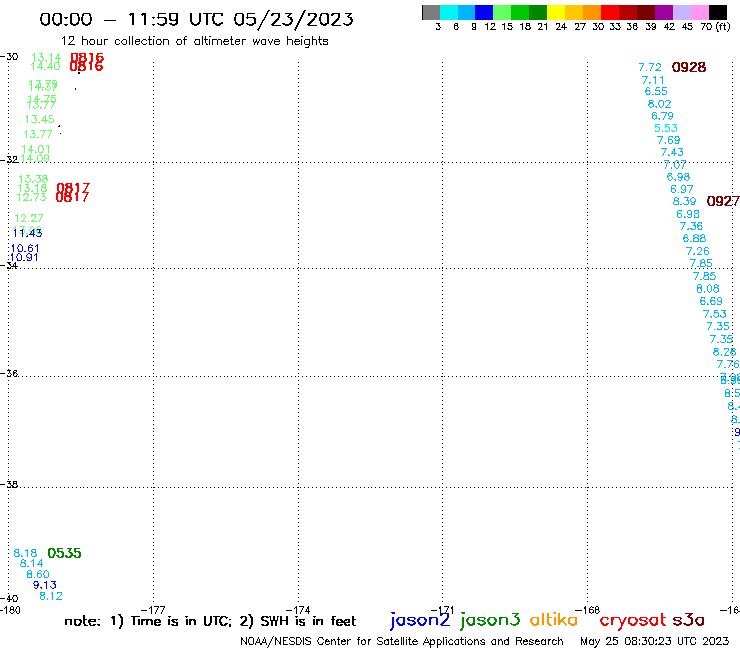Click the note 'Time is in UTC; SWH is in feet'
Screen dimensions: 740x650
coord(210,621)
